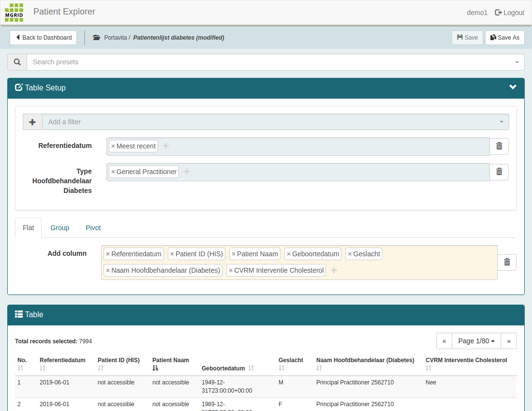Remove the Patient ID (HIS) column tag

[x=172, y=254]
